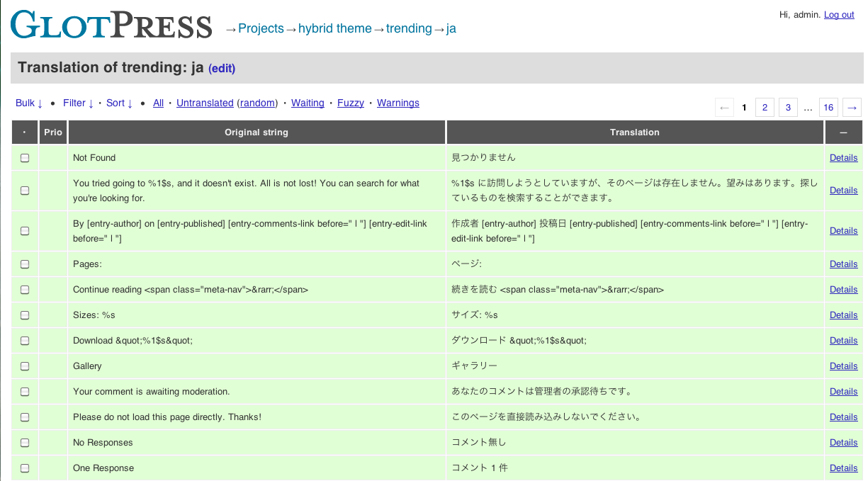Open Projects in the breadcrumb
868x481 pixels.
[261, 28]
